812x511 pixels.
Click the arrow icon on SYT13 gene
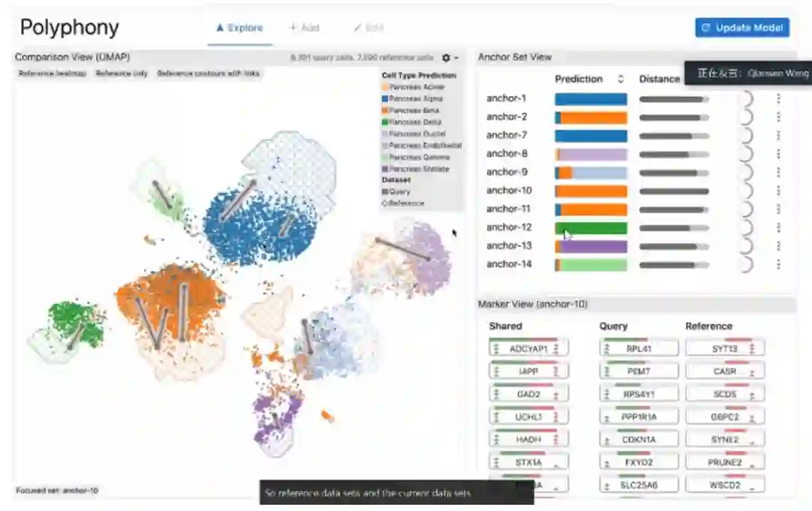752,348
